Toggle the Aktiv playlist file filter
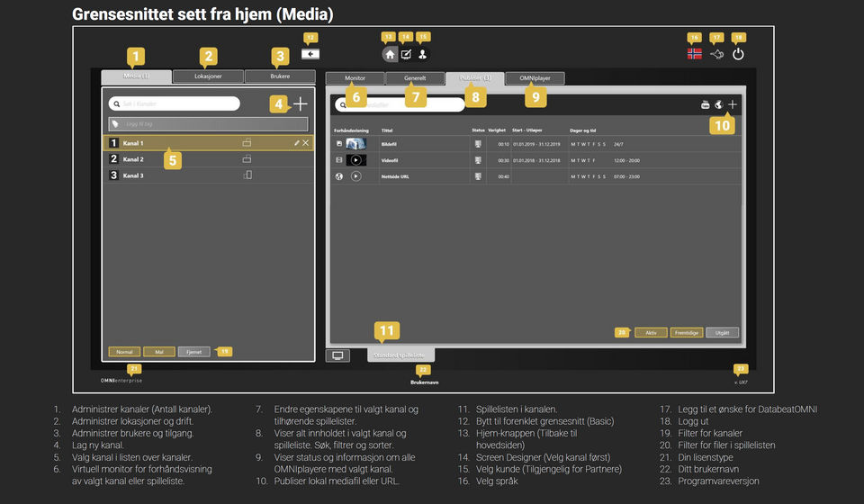This screenshot has height=504, width=864. tap(651, 333)
